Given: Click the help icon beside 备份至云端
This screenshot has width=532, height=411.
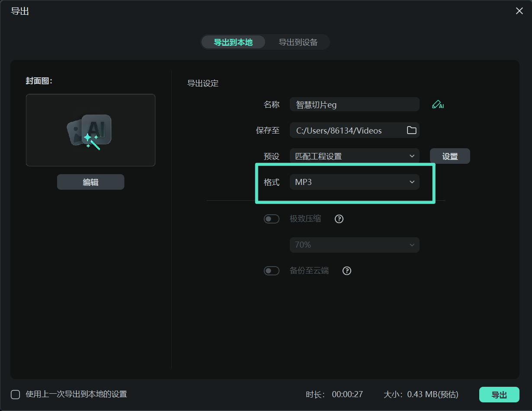Looking at the screenshot, I should pos(346,271).
